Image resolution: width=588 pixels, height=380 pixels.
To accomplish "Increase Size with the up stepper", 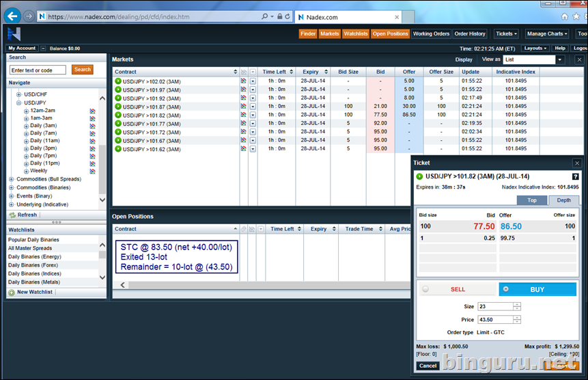I will click(517, 304).
